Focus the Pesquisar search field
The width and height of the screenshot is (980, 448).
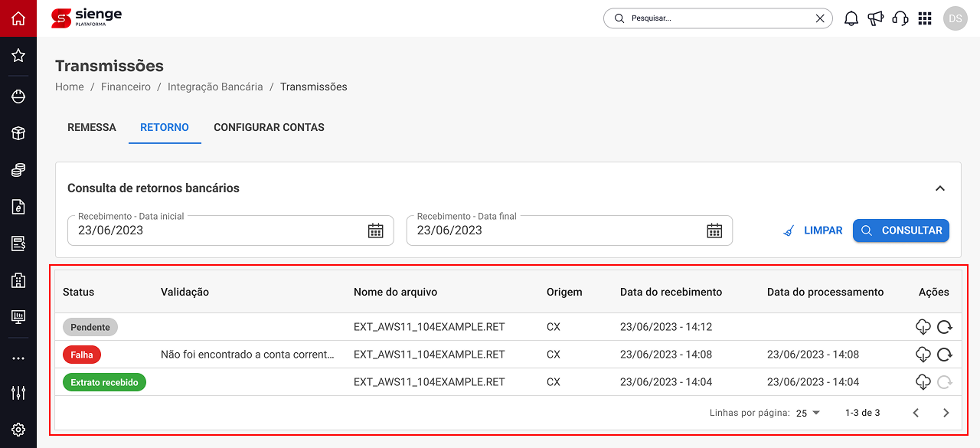(718, 18)
